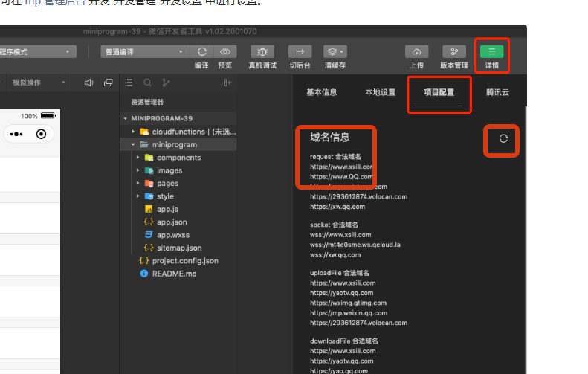Collapse the MINIPROGRAM-39 root section

point(125,118)
